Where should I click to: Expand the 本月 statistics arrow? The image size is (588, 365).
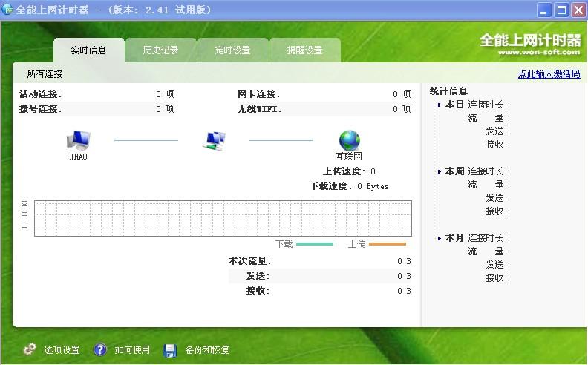point(439,238)
